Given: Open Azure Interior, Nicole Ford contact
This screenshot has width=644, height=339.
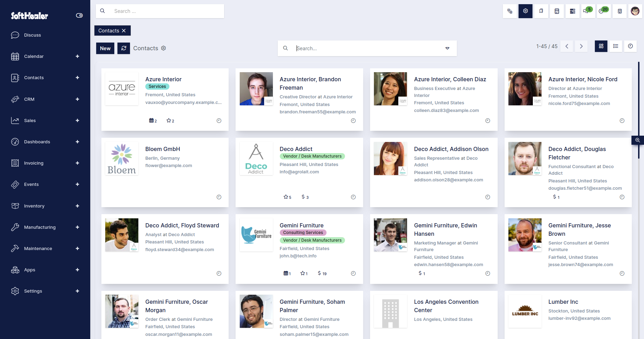Looking at the screenshot, I should click(568, 99).
